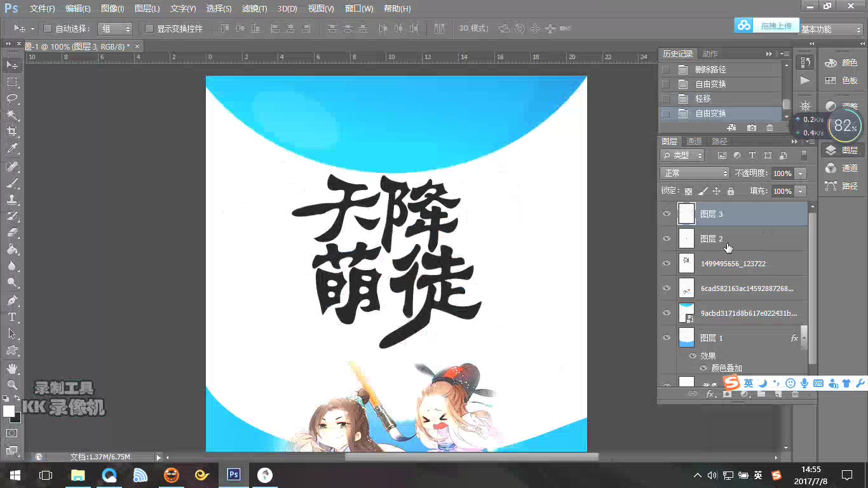This screenshot has width=868, height=488.
Task: Select the Spot Healing Brush tool
Action: [x=12, y=166]
